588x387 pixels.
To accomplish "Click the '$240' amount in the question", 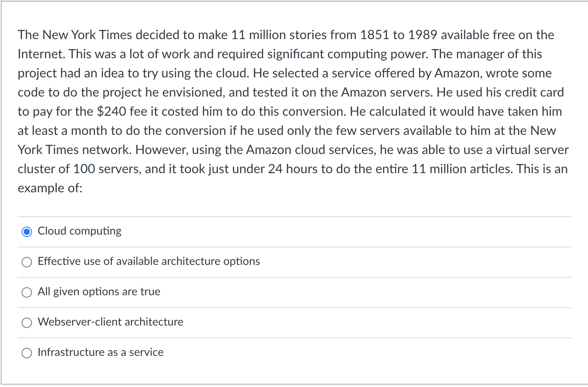I will coord(111,111).
